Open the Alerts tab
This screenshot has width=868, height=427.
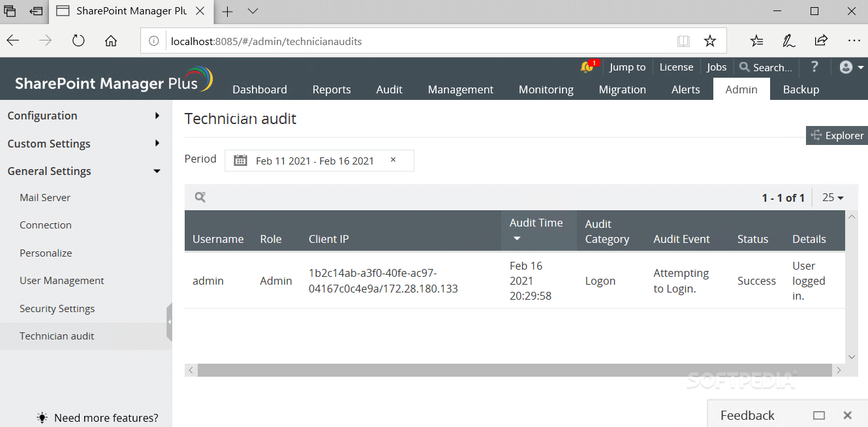(x=686, y=89)
